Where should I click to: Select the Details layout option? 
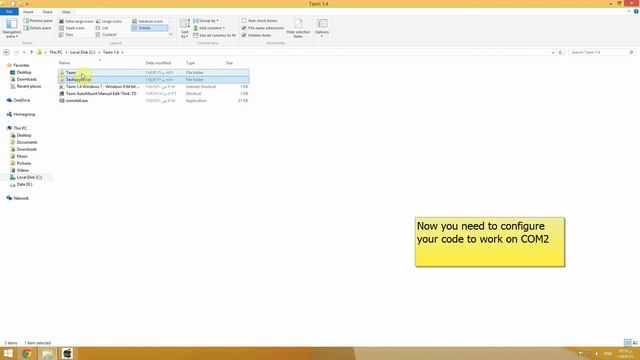pos(149,28)
